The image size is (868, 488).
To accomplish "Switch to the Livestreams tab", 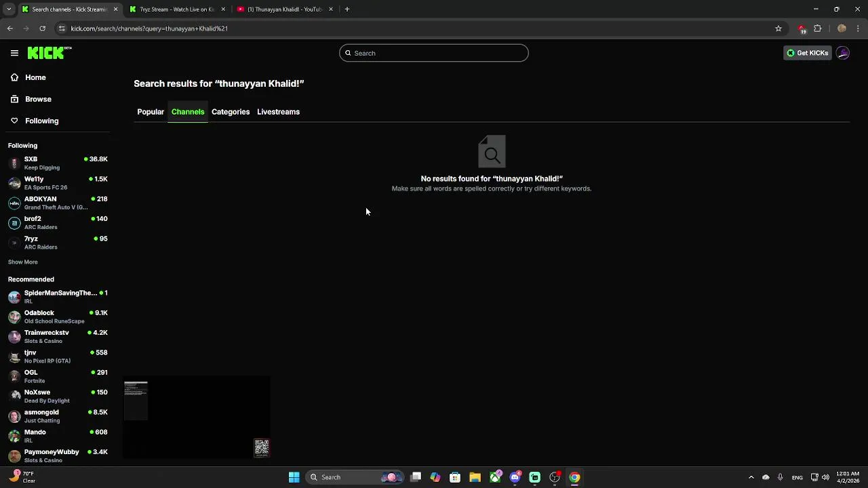I will tap(278, 112).
